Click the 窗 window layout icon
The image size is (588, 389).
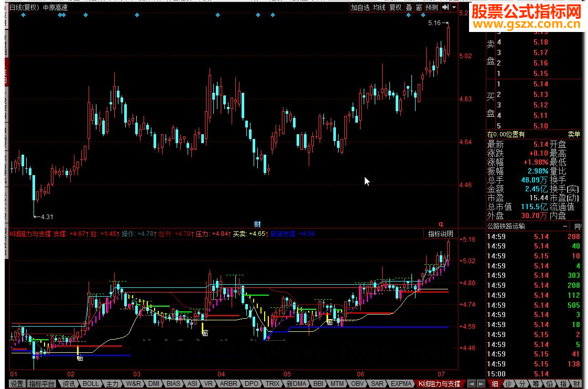point(418,7)
